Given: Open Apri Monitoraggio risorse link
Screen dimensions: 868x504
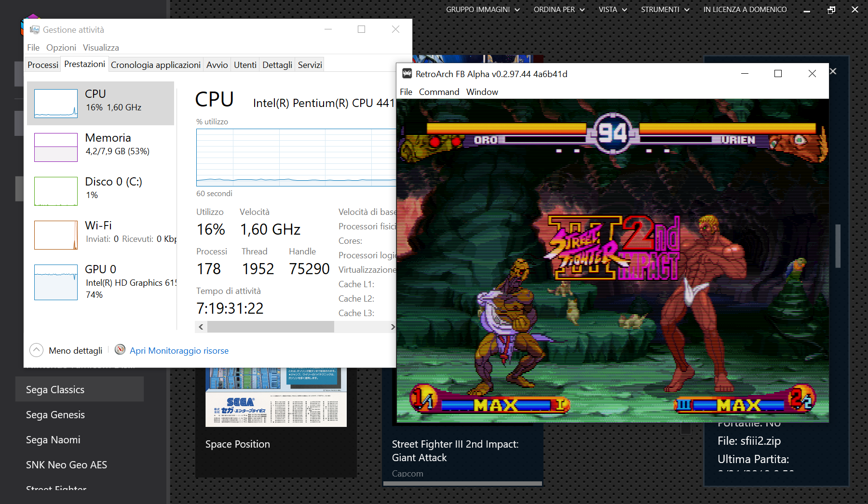Looking at the screenshot, I should point(179,351).
